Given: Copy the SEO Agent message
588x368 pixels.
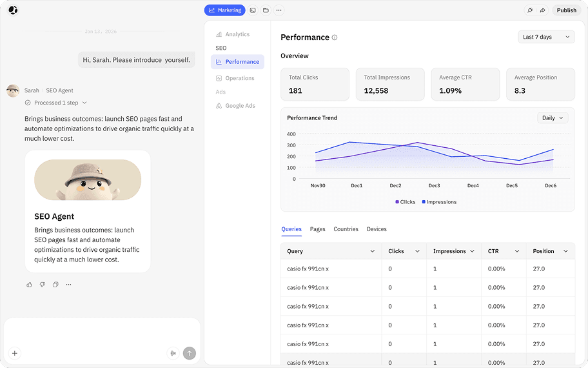Looking at the screenshot, I should (55, 285).
